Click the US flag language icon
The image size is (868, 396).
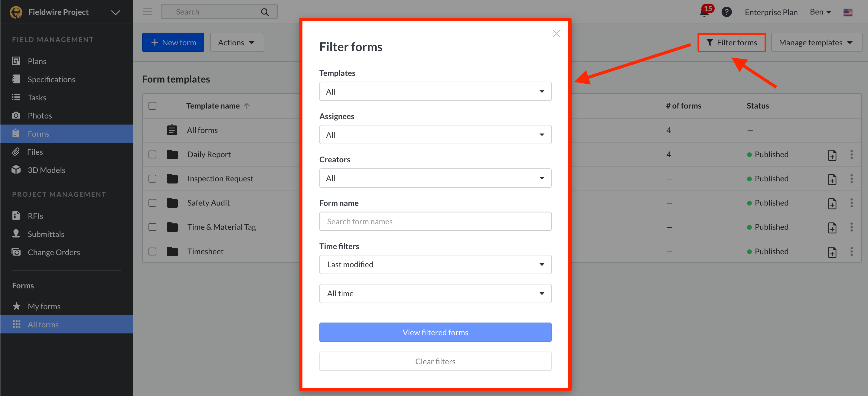click(x=848, y=12)
